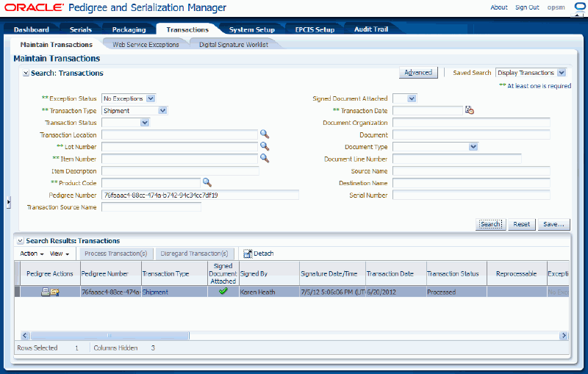Click the '6/20/2012' transaction date cell
Viewport: 588px width, 374px height.
pos(396,292)
